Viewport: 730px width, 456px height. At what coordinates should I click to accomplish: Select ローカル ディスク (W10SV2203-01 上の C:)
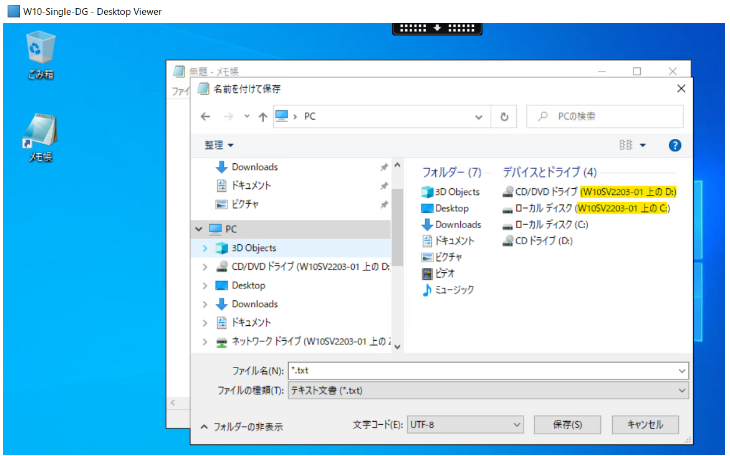click(x=586, y=208)
